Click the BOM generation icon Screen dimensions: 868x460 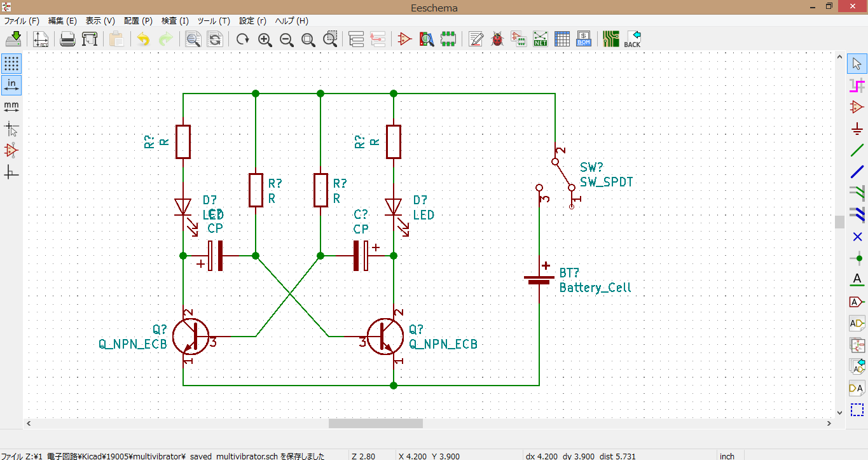(x=584, y=39)
